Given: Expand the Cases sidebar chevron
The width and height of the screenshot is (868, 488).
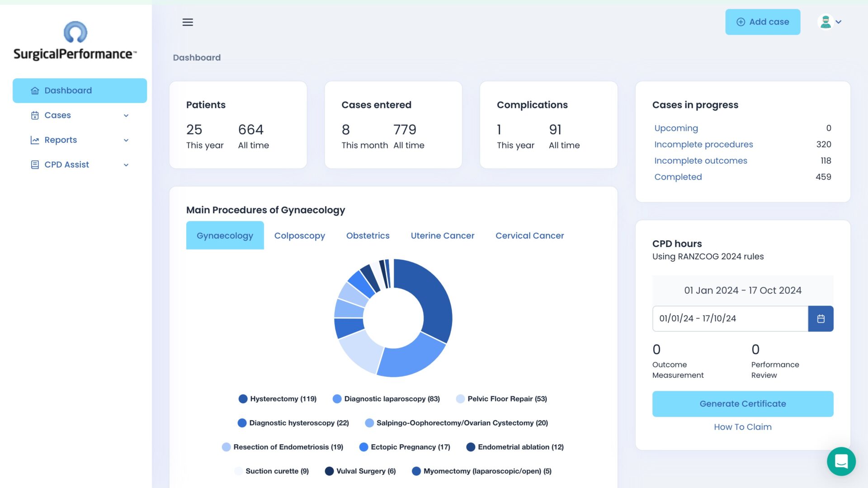Looking at the screenshot, I should point(126,116).
